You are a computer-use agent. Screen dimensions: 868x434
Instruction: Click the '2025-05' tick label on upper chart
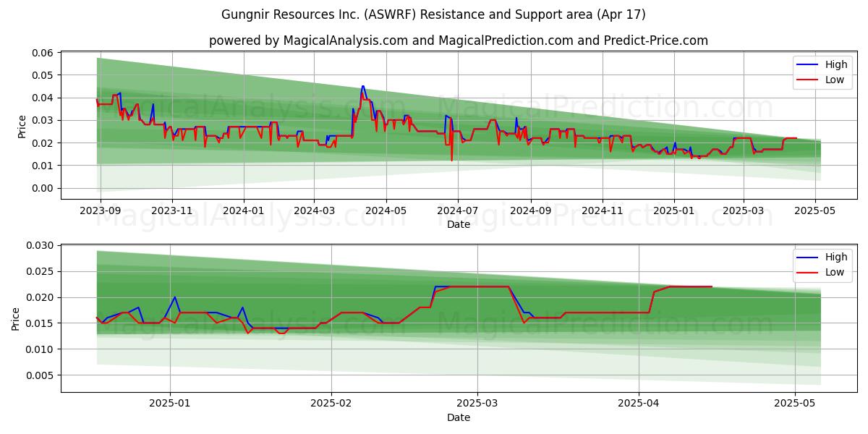tap(816, 210)
